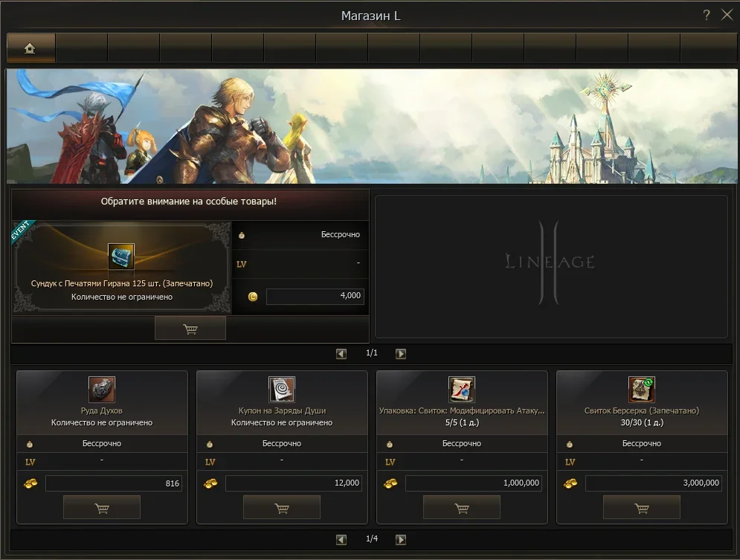This screenshot has width=740, height=560.
Task: Click the timer icon on Купон на Заряды Души card
Action: (x=210, y=444)
